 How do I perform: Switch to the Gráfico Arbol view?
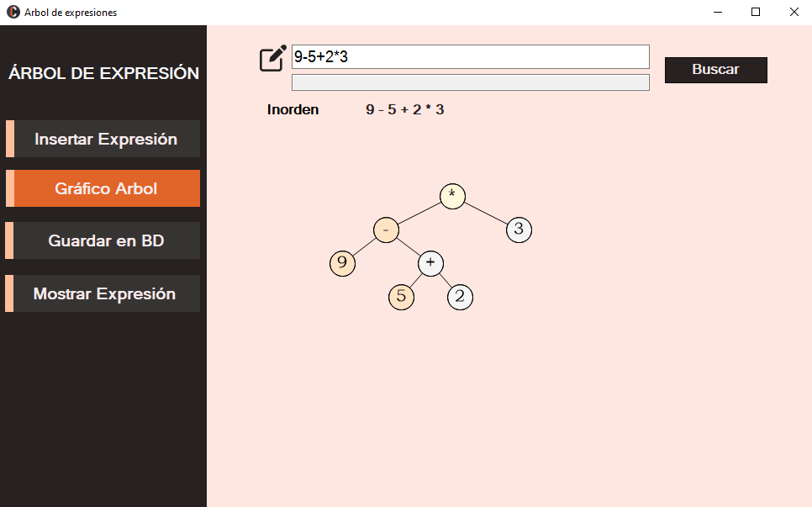coord(103,188)
